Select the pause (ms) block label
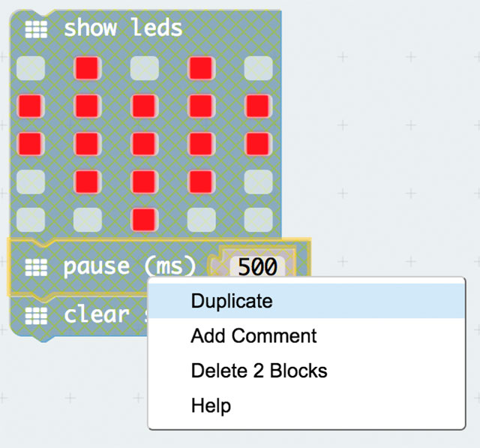 (x=129, y=266)
